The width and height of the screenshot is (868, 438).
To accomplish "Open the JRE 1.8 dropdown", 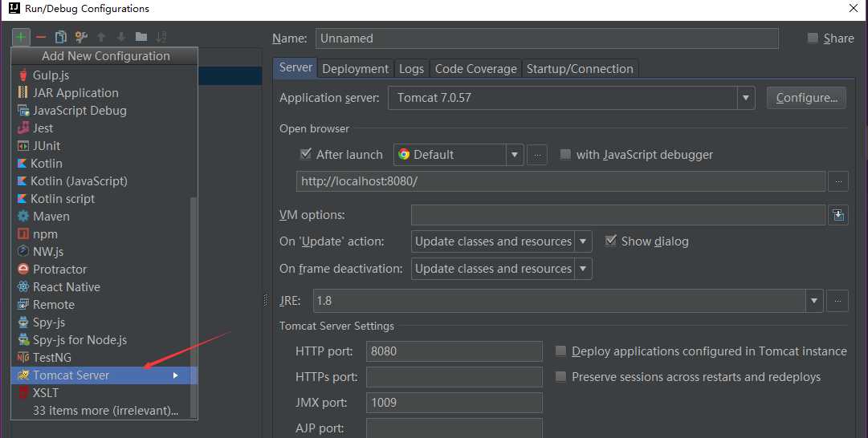I will tap(568, 301).
